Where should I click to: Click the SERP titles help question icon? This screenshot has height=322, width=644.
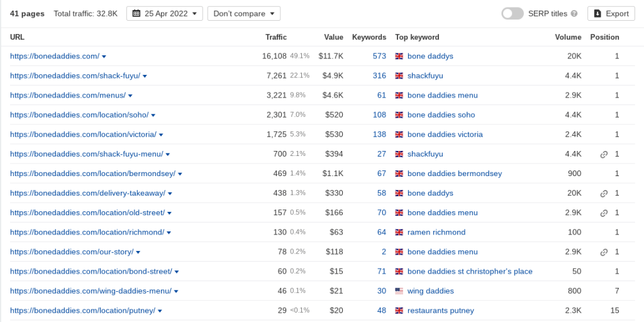tap(574, 14)
